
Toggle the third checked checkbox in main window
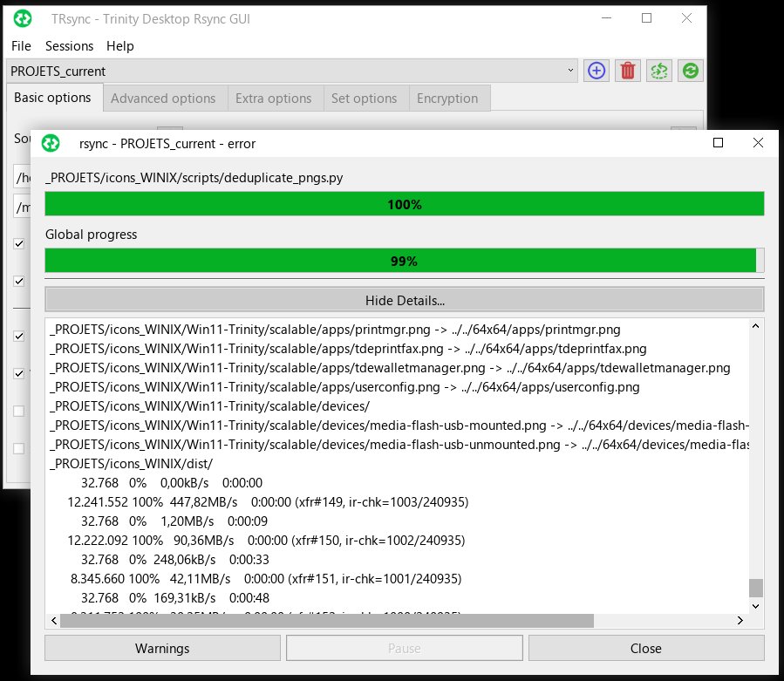coord(19,336)
